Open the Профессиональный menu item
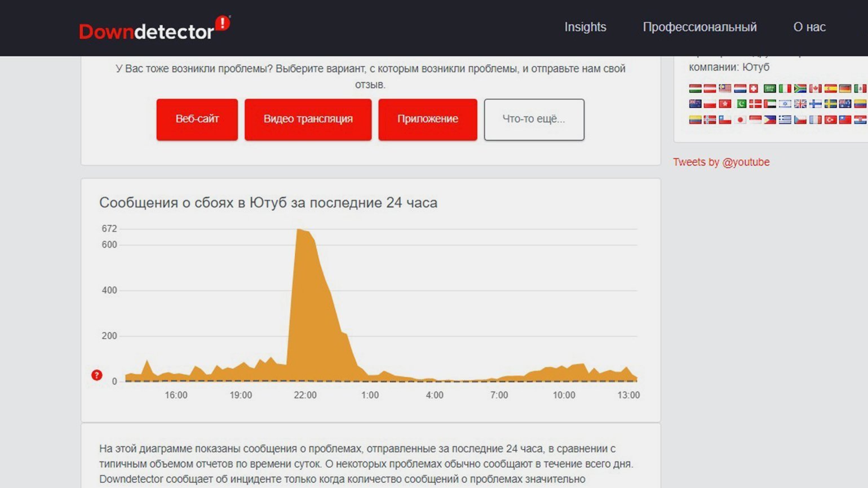This screenshot has height=488, width=868. (699, 27)
